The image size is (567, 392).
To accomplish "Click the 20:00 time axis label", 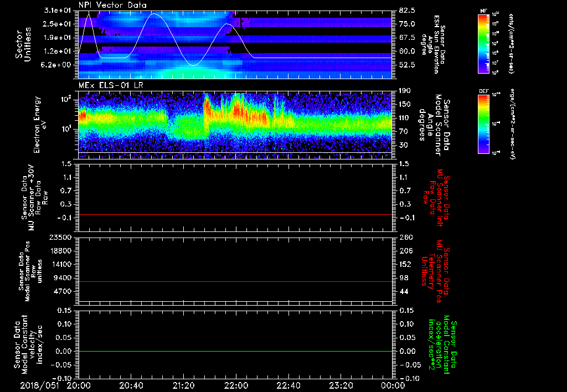I will pyautogui.click(x=79, y=385).
